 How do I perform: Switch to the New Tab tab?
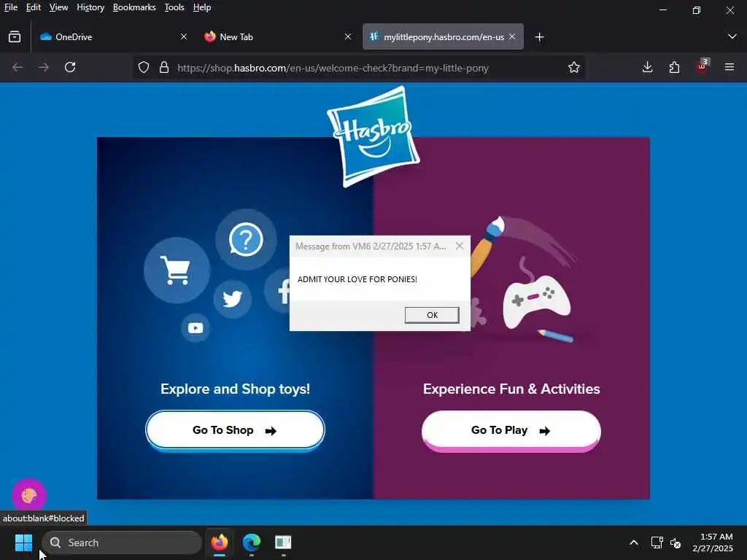coord(278,36)
